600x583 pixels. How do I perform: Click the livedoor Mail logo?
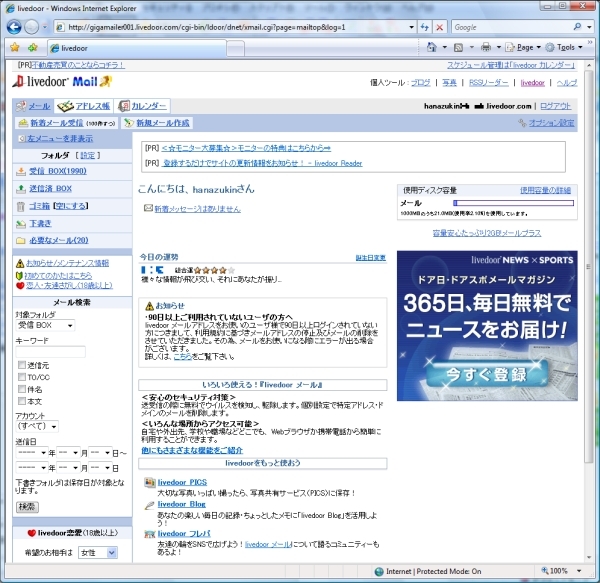pyautogui.click(x=62, y=81)
